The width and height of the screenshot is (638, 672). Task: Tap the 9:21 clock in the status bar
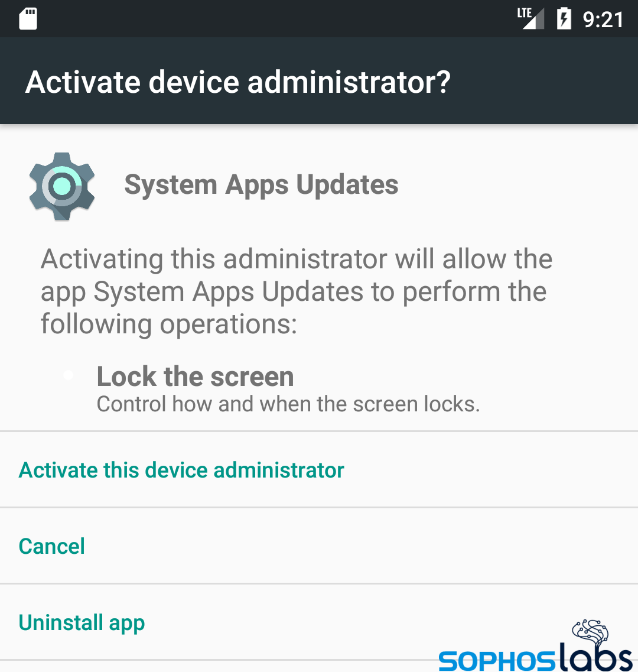point(603,20)
